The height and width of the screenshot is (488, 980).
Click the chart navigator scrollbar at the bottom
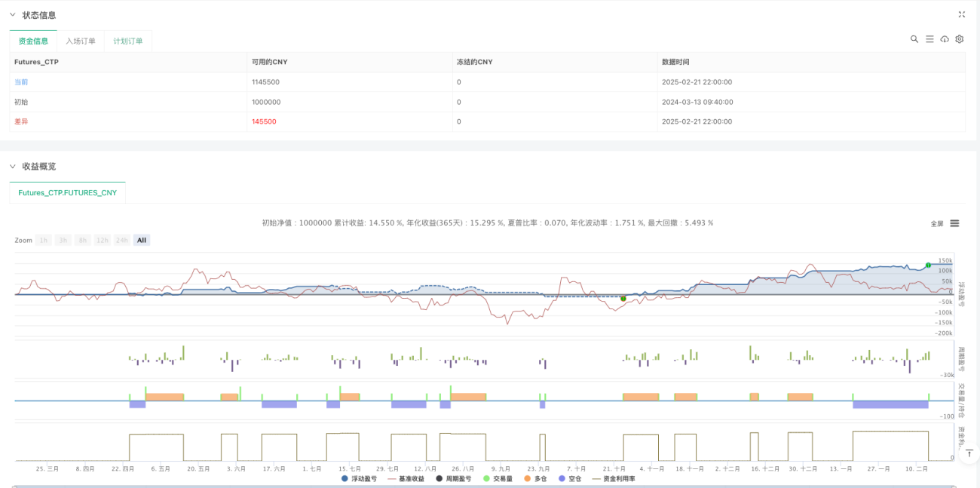pyautogui.click(x=482, y=486)
